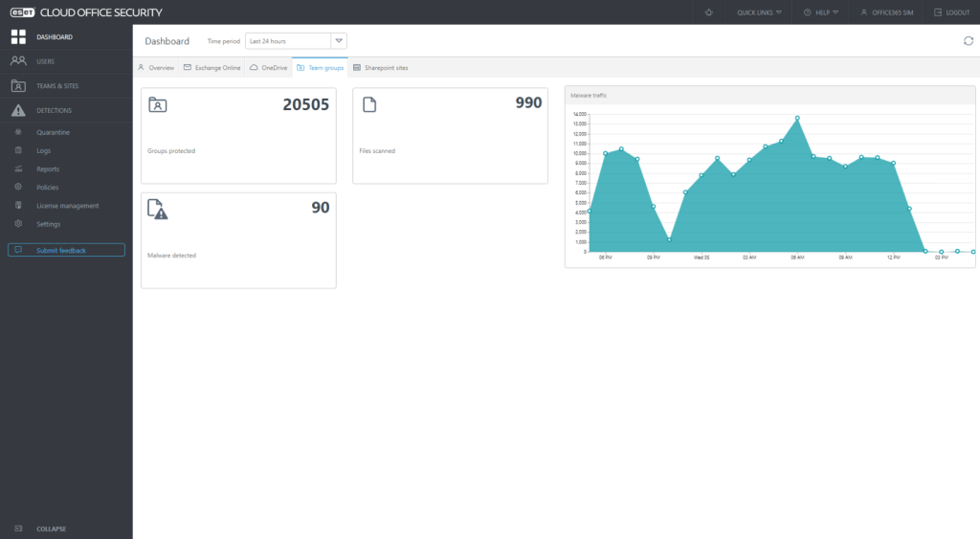Switch to the Exchange Online tab

[x=212, y=68]
